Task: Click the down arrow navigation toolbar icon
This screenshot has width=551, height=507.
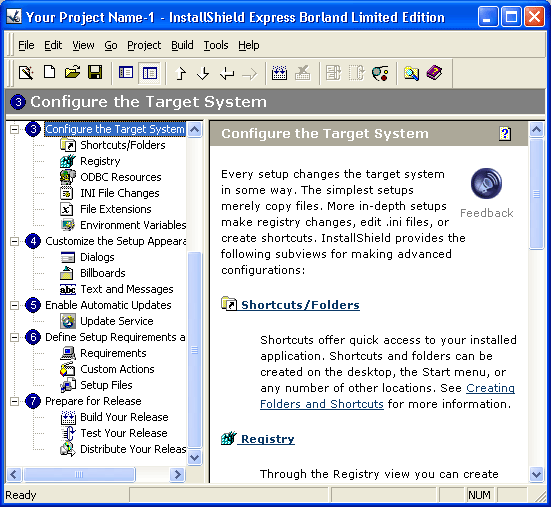Action: pyautogui.click(x=203, y=73)
